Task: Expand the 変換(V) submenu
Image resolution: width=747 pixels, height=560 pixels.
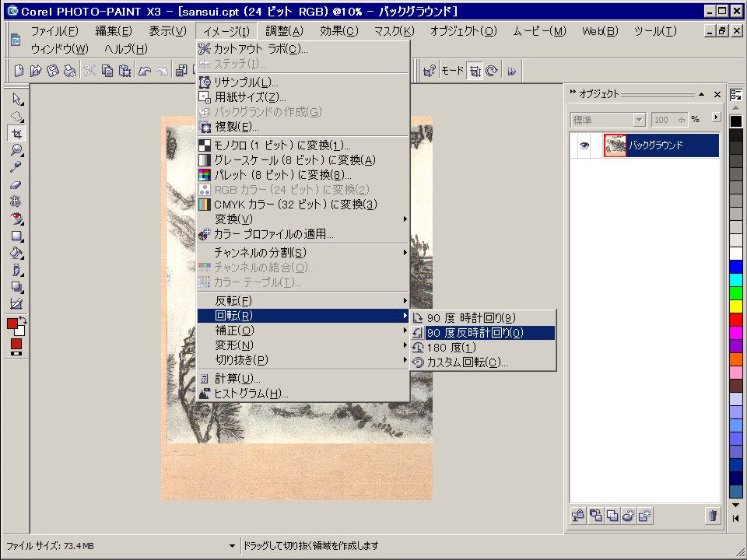Action: coord(303,219)
